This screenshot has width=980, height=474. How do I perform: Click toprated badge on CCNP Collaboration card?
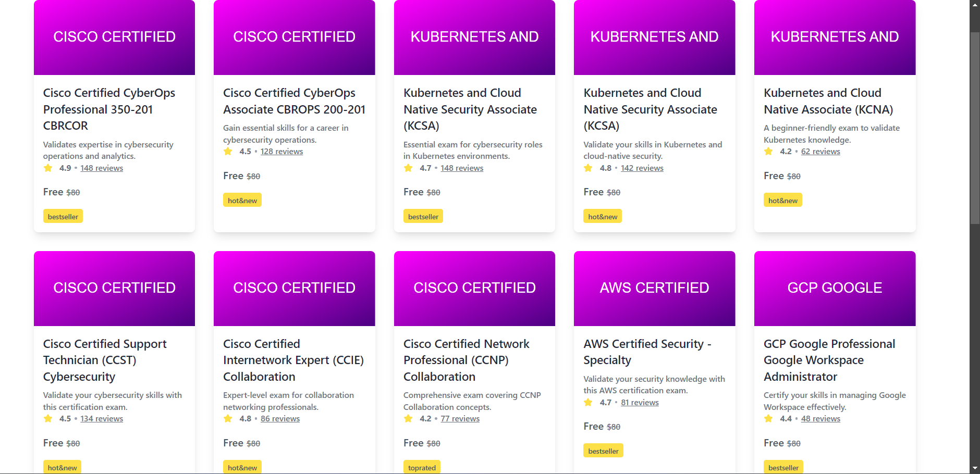[422, 467]
